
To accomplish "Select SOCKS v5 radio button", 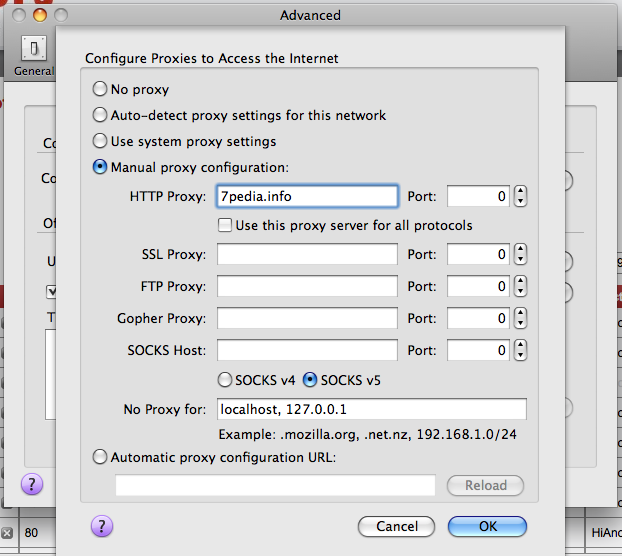I will pos(310,380).
